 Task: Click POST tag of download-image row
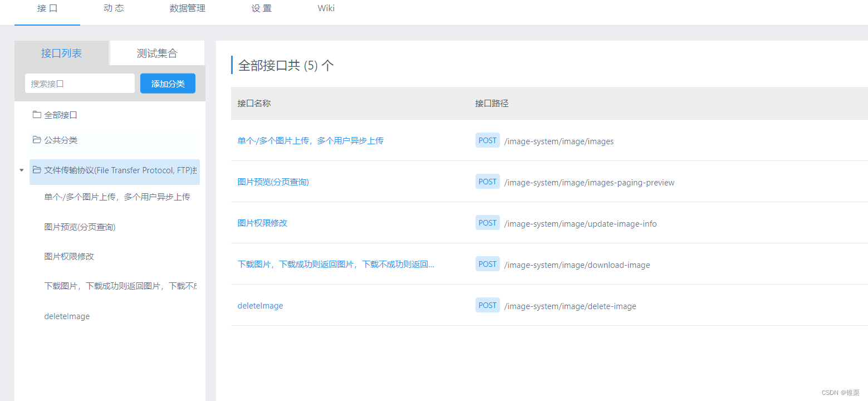(x=487, y=264)
